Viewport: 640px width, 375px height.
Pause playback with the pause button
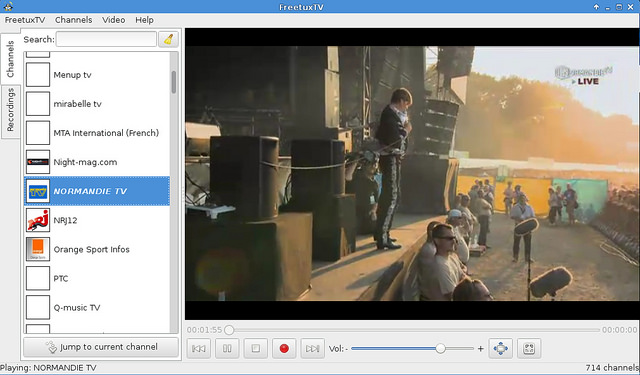227,348
